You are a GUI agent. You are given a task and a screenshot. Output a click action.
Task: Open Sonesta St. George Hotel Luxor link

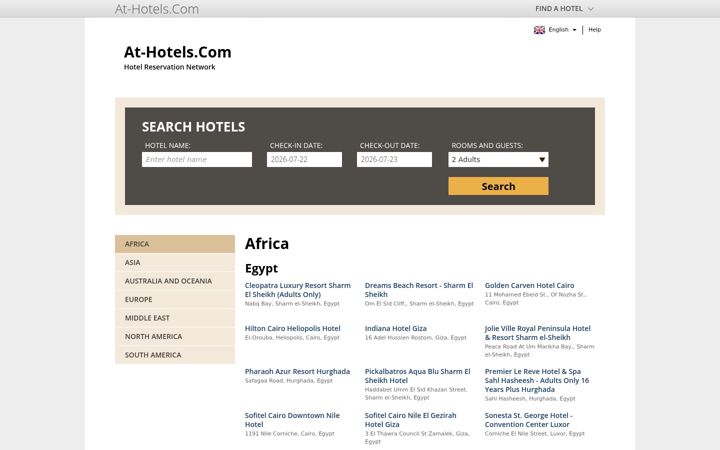pyautogui.click(x=529, y=420)
